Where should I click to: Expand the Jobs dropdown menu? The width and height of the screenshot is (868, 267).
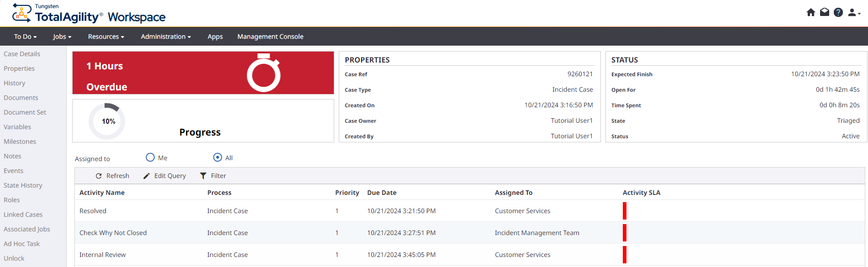(61, 37)
